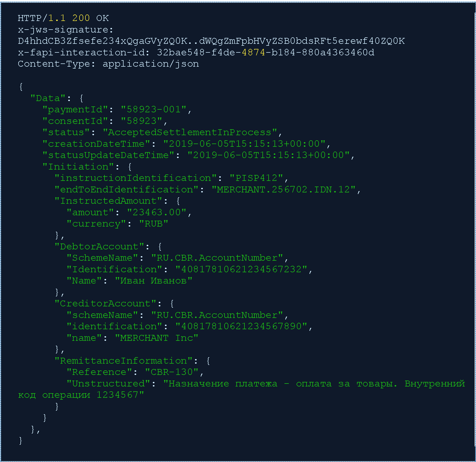Click the "consentId" key
Viewport: 476px width, 462px height.
point(75,121)
